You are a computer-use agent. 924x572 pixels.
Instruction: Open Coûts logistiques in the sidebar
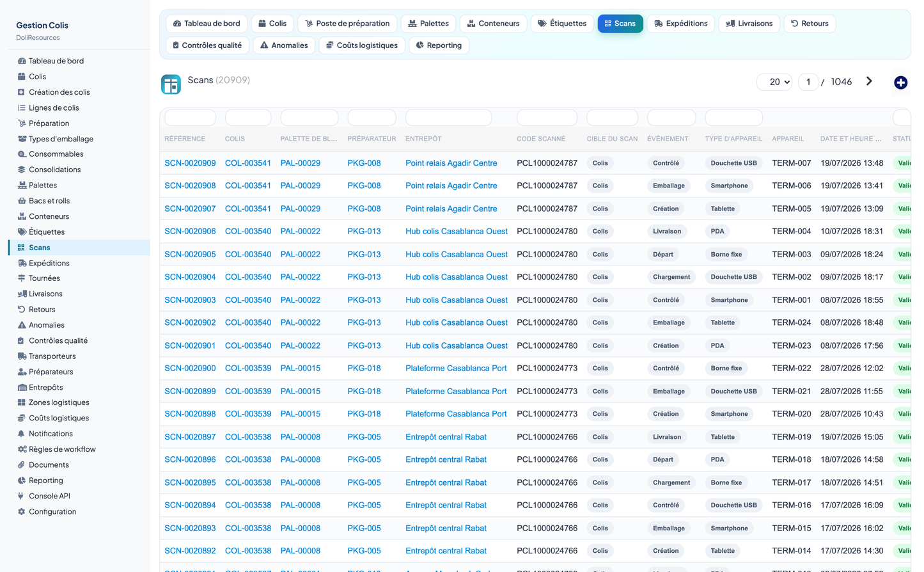click(59, 418)
